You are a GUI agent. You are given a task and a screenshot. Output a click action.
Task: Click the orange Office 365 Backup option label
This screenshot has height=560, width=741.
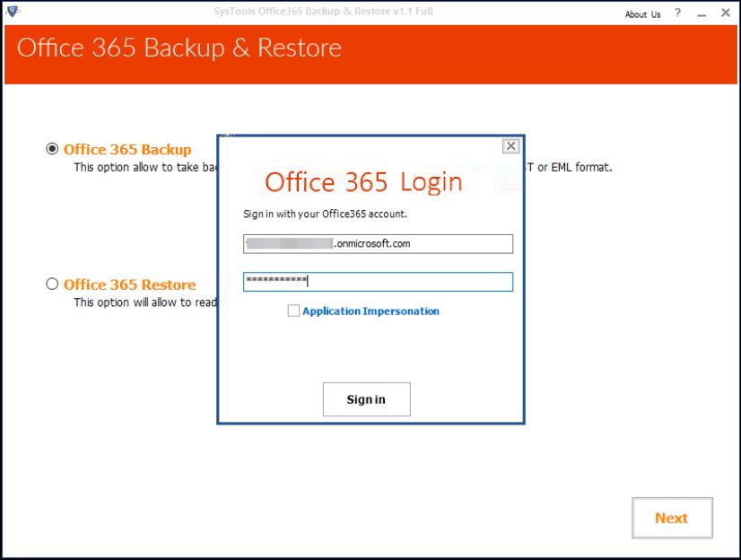127,150
